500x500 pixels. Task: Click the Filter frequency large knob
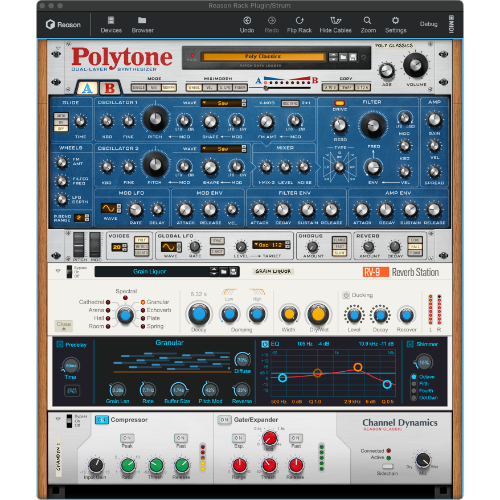coord(373,125)
